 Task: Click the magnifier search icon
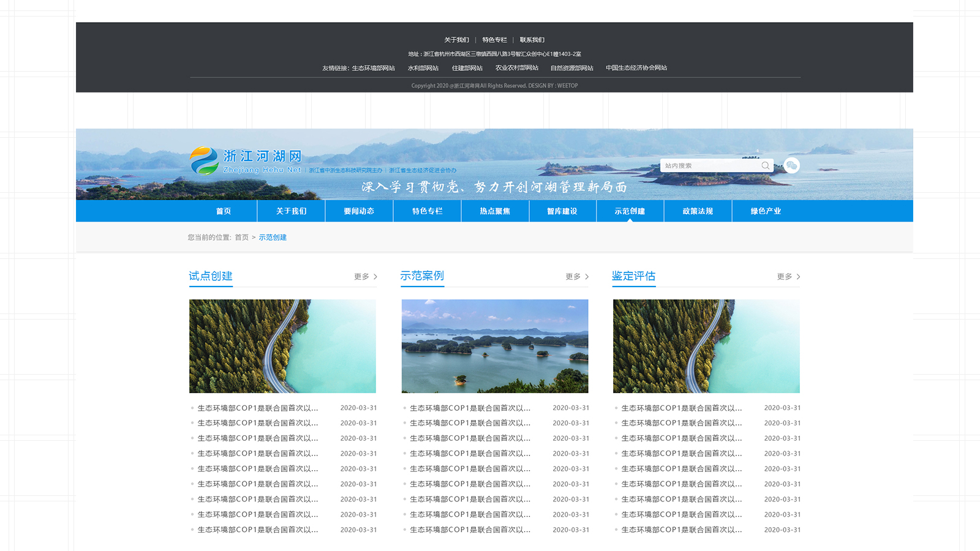(x=765, y=166)
